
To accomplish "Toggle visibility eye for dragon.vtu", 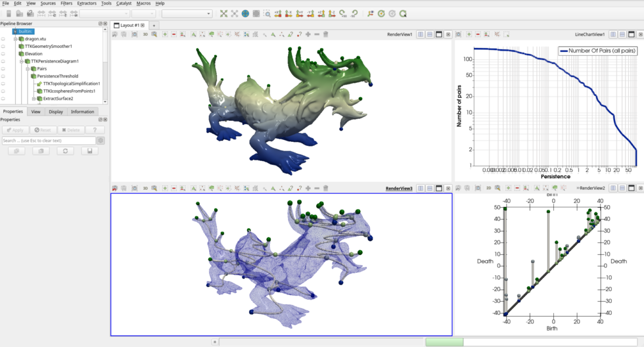I will tap(3, 39).
